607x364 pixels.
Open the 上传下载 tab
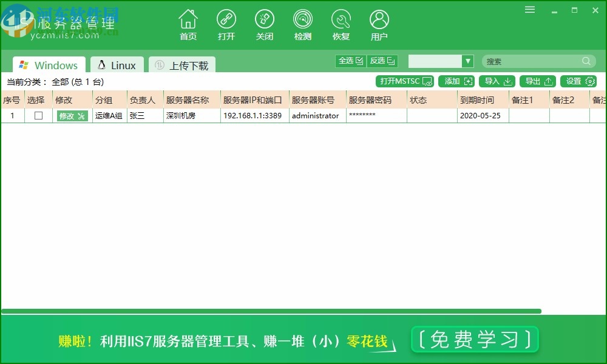pos(181,64)
